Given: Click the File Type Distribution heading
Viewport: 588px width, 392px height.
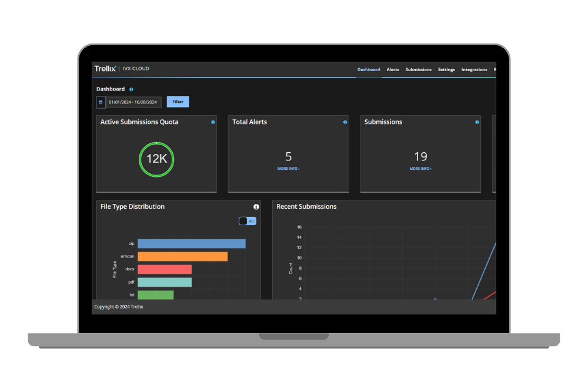Looking at the screenshot, I should [x=132, y=206].
